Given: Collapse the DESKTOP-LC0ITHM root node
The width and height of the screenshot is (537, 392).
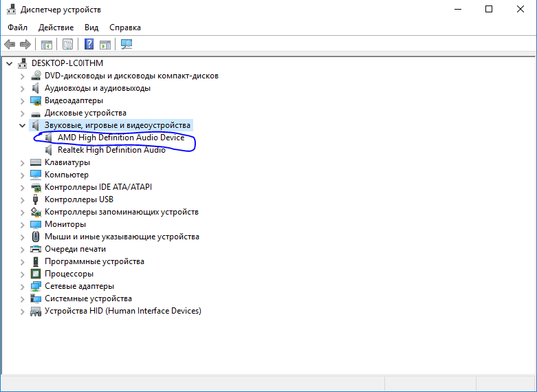Looking at the screenshot, I should coord(10,63).
